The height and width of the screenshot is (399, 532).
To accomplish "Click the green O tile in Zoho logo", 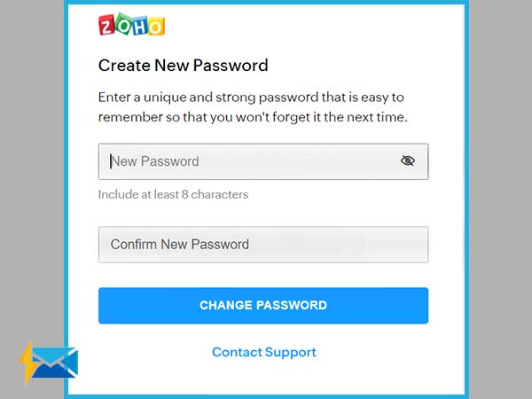I will pos(123,24).
